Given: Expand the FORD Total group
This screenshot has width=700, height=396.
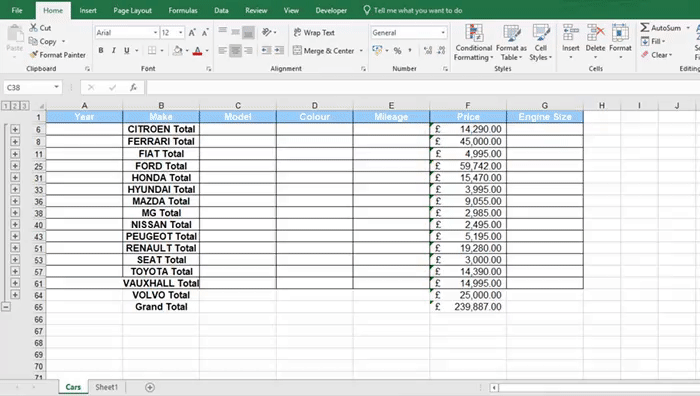Looking at the screenshot, I should [15, 166].
